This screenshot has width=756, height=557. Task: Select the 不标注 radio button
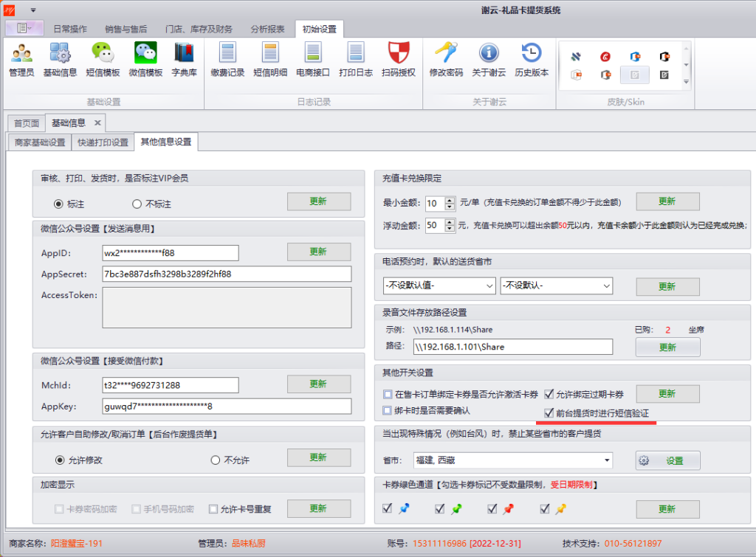coord(137,204)
